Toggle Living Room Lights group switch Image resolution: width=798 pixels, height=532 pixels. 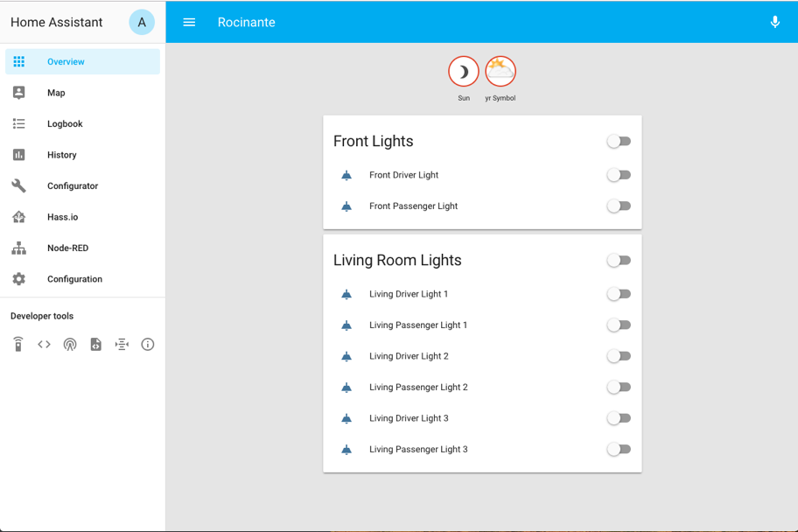[x=619, y=260]
